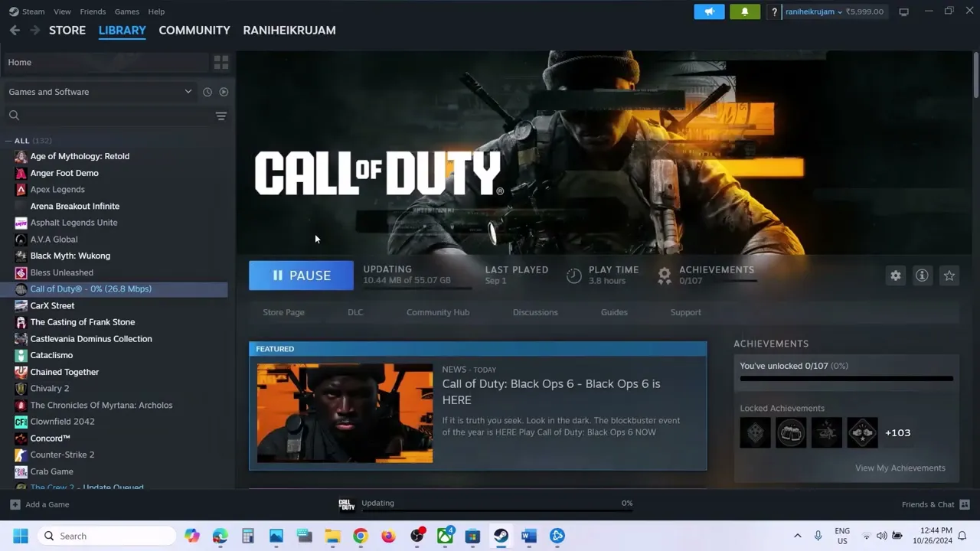
Task: Click View My Achievements
Action: click(x=900, y=468)
